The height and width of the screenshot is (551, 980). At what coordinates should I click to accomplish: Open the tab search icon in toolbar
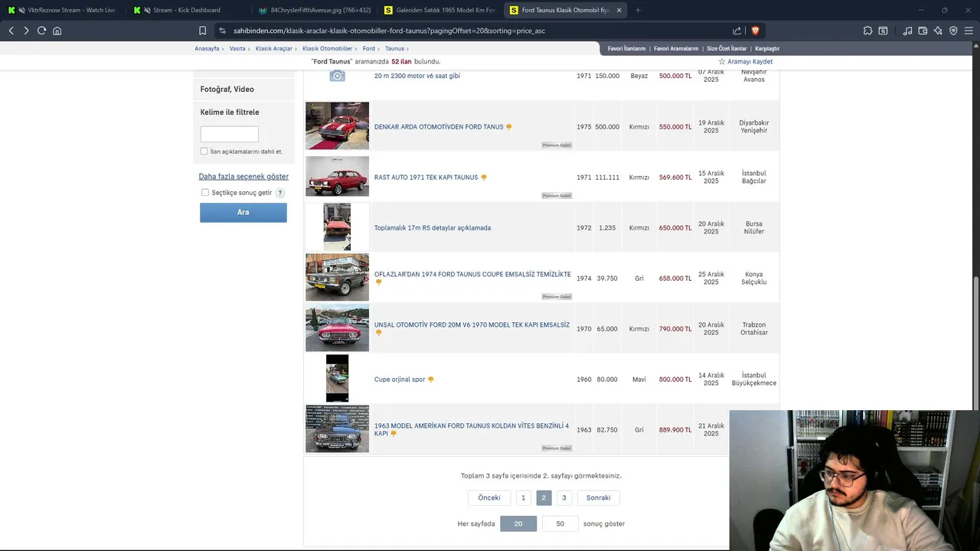click(x=883, y=31)
